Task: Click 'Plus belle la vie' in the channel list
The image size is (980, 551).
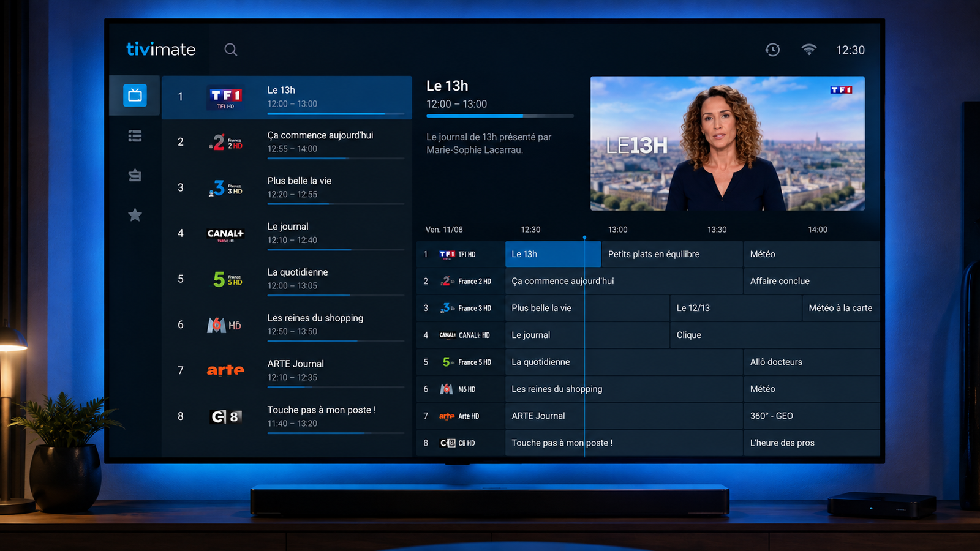Action: 300,181
